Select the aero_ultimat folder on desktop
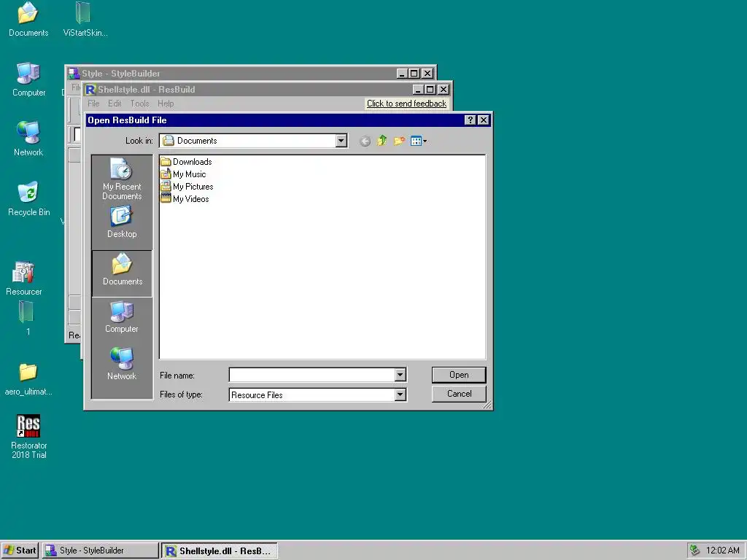Image resolution: width=747 pixels, height=560 pixels. pos(28,379)
